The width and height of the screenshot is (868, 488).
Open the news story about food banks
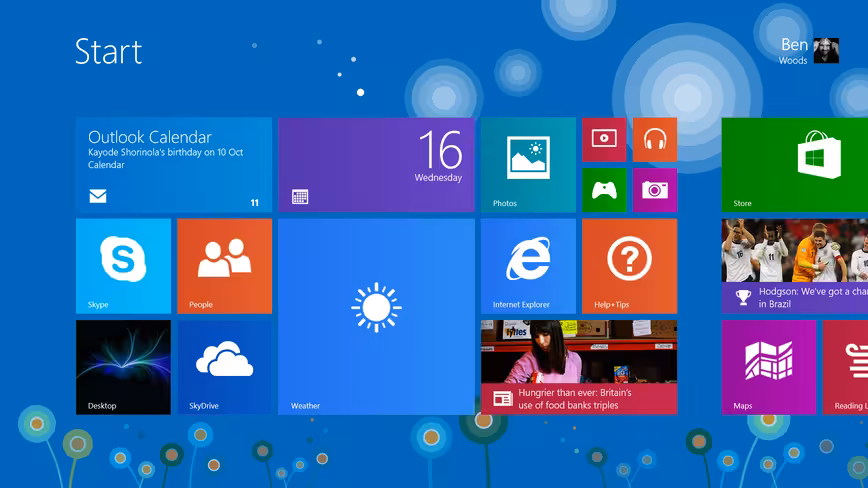click(579, 367)
